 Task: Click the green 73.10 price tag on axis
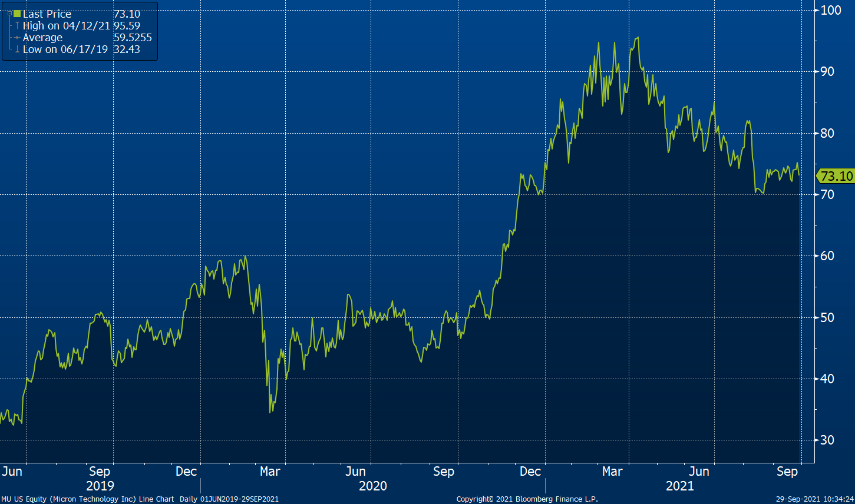(x=835, y=175)
